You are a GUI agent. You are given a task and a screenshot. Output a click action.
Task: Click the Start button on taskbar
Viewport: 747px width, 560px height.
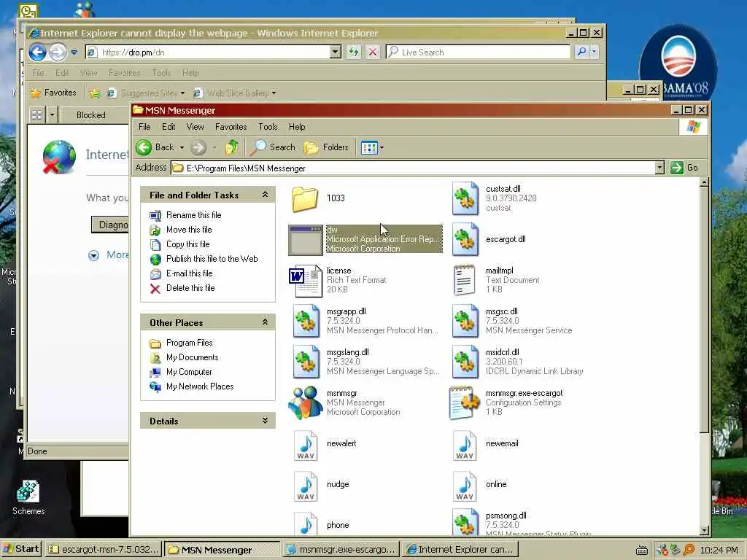click(x=21, y=549)
